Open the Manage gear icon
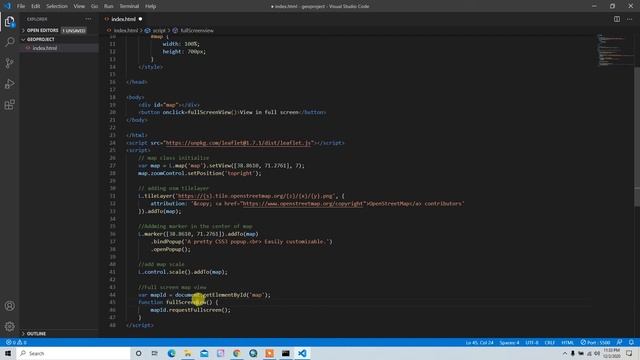 tap(9, 327)
